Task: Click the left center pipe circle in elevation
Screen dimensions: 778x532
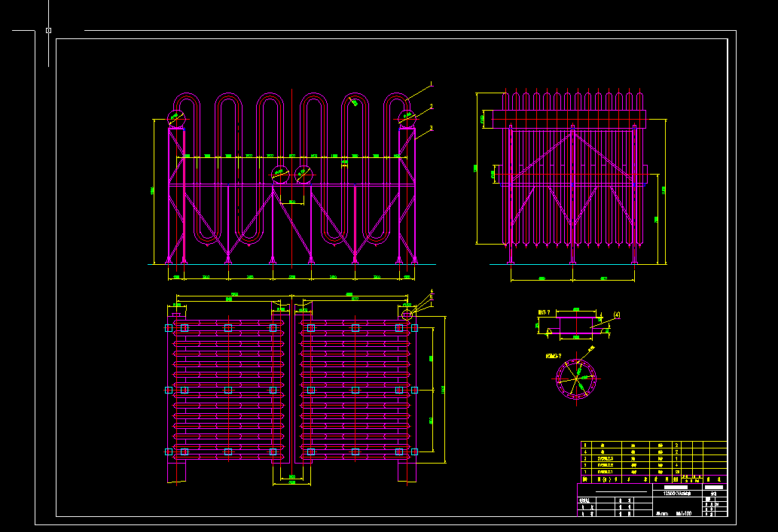Action: pos(279,175)
